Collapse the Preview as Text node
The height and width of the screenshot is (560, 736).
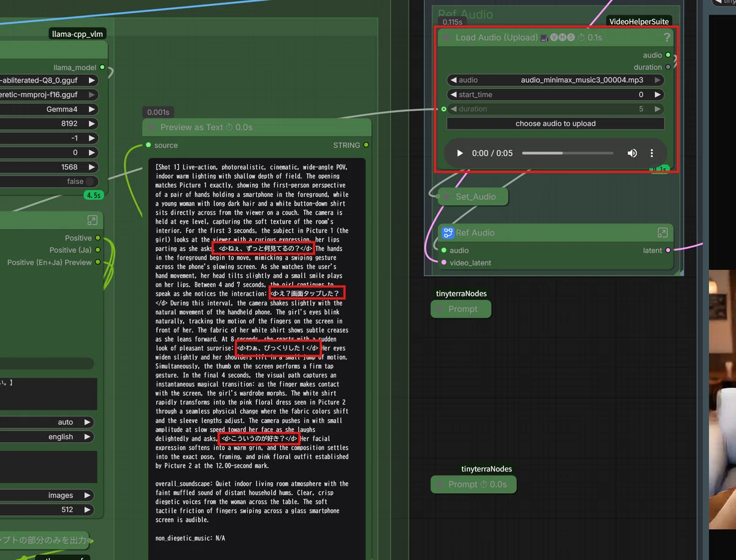(x=151, y=128)
